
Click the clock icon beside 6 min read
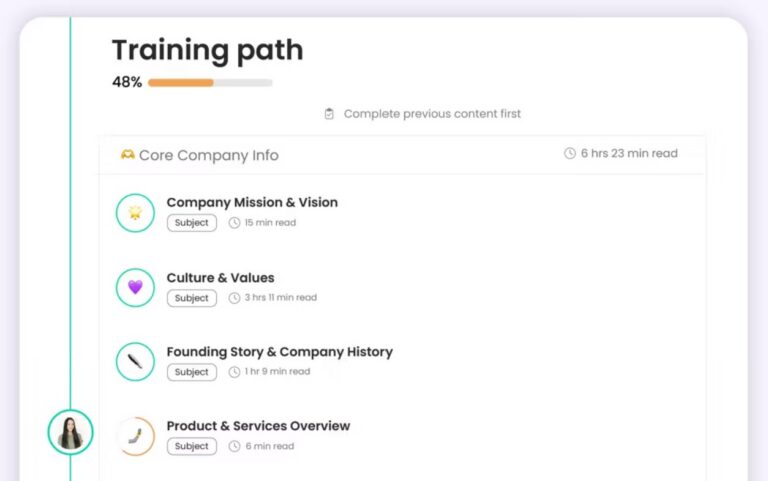235,446
